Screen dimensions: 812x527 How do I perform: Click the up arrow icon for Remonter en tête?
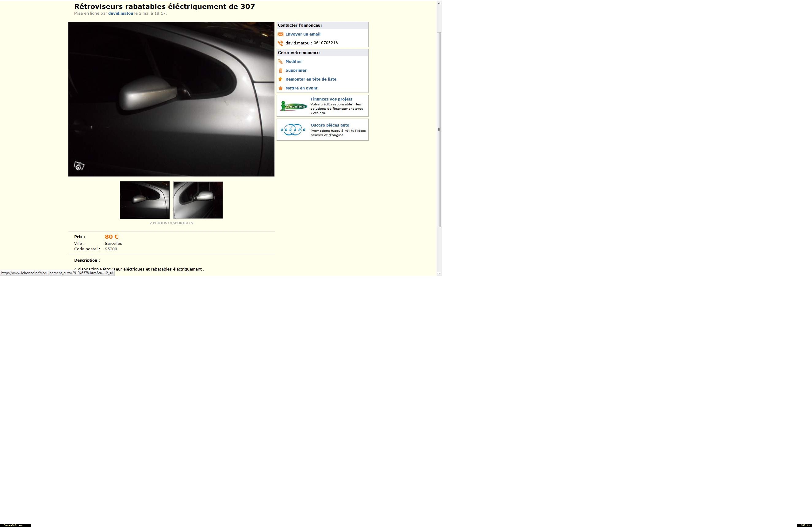coord(281,79)
